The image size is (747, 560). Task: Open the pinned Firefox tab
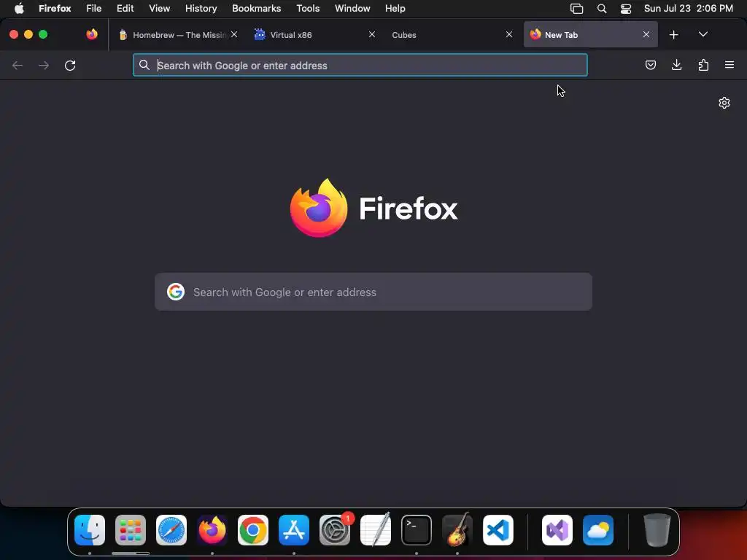[92, 34]
